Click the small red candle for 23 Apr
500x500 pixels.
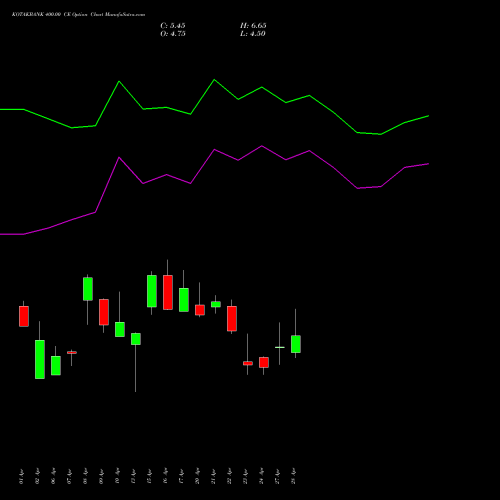tap(248, 363)
